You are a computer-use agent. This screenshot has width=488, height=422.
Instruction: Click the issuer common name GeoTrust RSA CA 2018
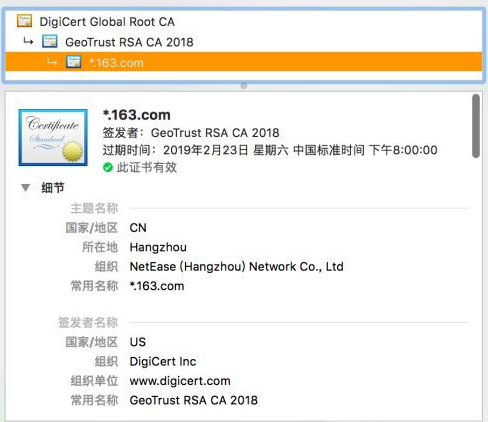click(x=194, y=400)
